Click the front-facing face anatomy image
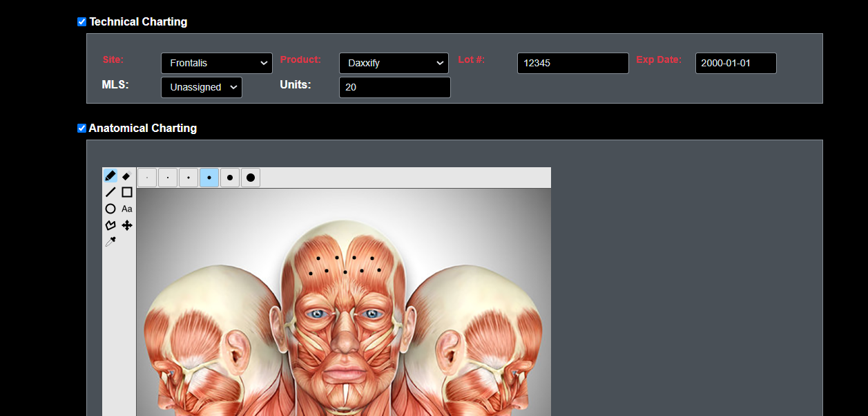The height and width of the screenshot is (416, 868). (x=345, y=318)
